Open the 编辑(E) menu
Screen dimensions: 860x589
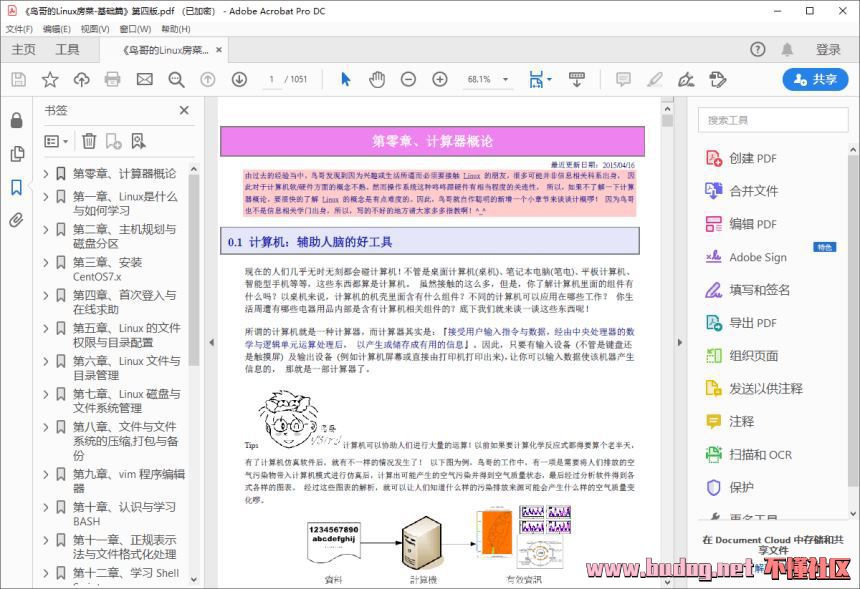tap(57, 29)
